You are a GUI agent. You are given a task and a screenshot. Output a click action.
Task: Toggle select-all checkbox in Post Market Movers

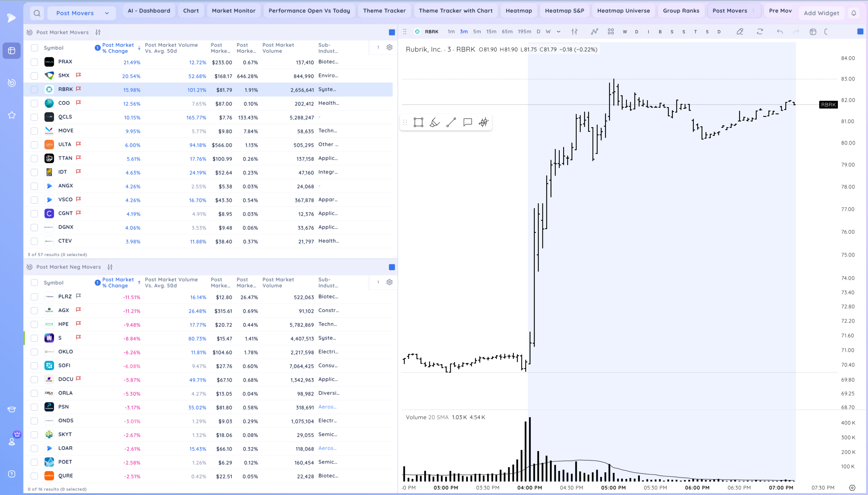pos(34,48)
